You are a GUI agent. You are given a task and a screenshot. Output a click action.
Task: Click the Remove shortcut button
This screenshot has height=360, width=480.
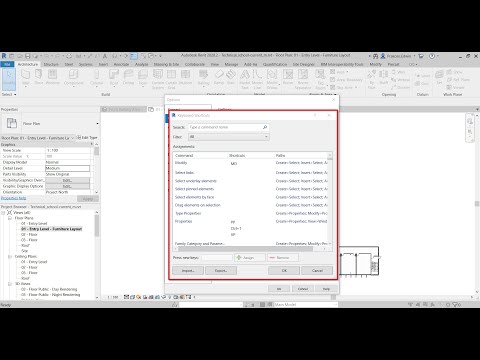[x=283, y=258]
